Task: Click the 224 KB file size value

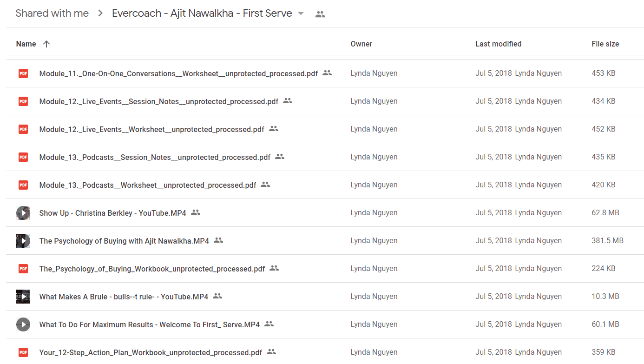Action: coord(604,268)
